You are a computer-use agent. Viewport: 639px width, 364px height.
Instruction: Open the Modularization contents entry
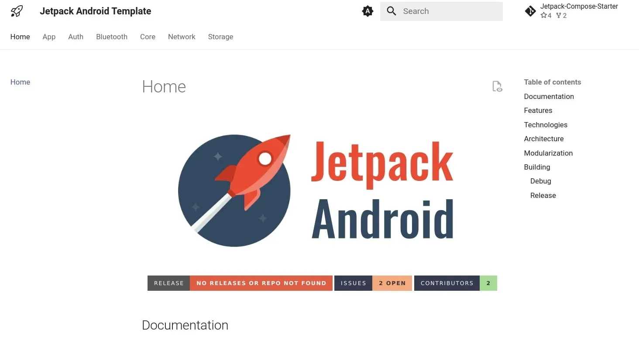[548, 153]
